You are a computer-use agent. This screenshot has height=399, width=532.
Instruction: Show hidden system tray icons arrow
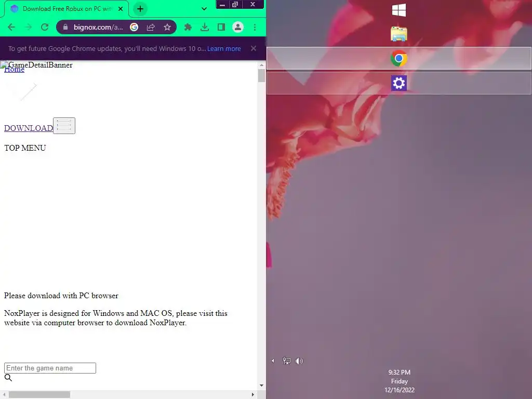tap(273, 361)
